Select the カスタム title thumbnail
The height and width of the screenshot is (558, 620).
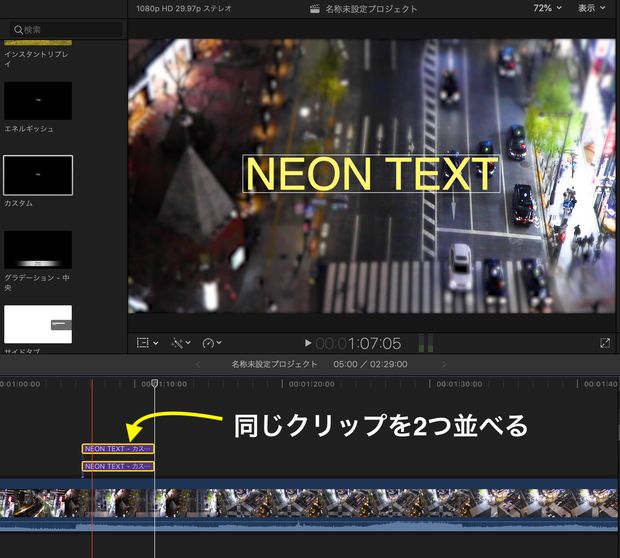tap(38, 175)
